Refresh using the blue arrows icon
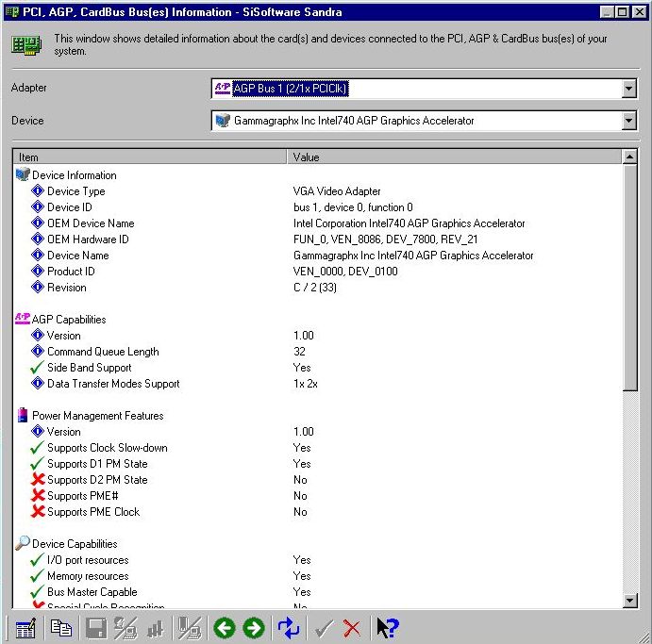The height and width of the screenshot is (644, 652). tap(289, 628)
